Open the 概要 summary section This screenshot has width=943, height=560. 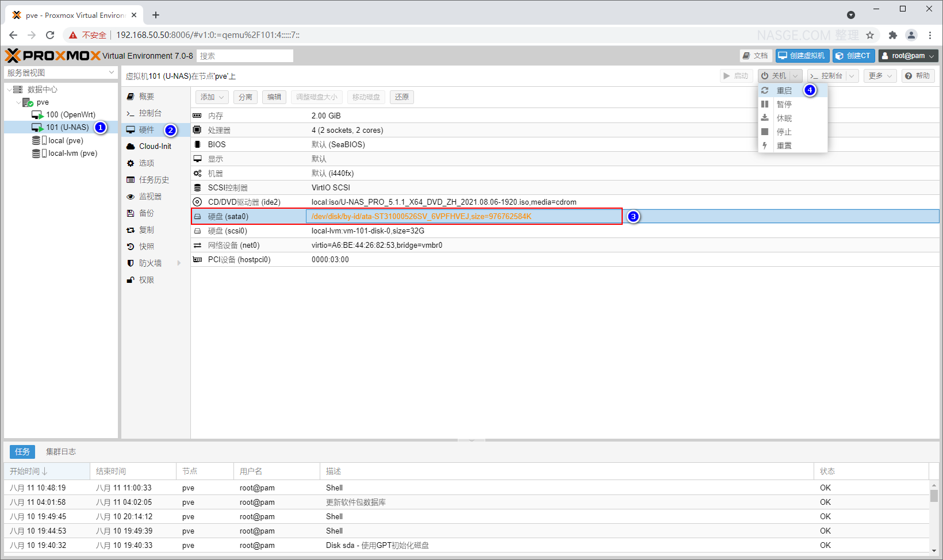155,97
